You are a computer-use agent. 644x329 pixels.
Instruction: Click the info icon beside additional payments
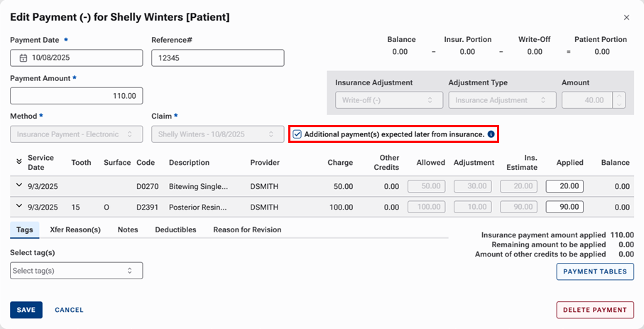pyautogui.click(x=491, y=134)
